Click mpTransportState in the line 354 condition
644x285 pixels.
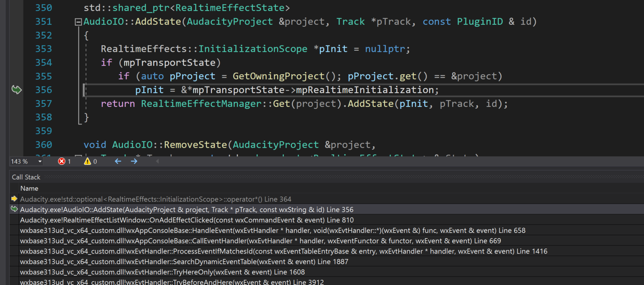pos(170,63)
